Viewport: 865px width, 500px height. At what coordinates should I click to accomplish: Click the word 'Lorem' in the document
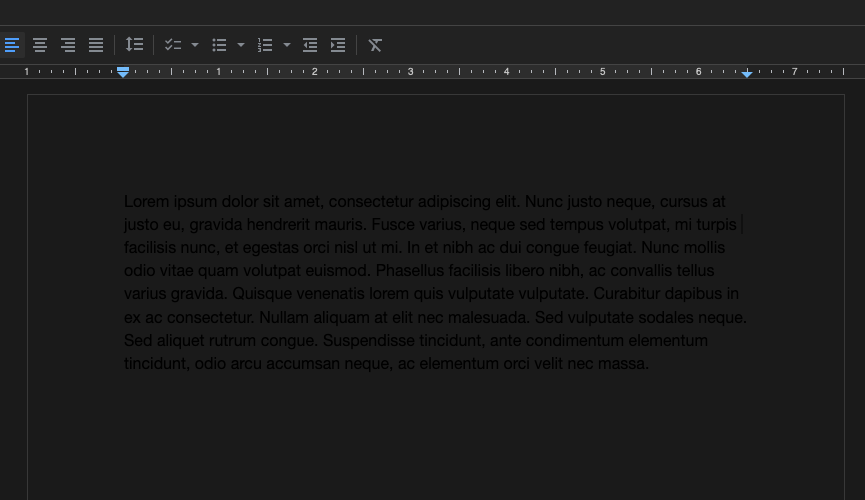click(x=147, y=201)
